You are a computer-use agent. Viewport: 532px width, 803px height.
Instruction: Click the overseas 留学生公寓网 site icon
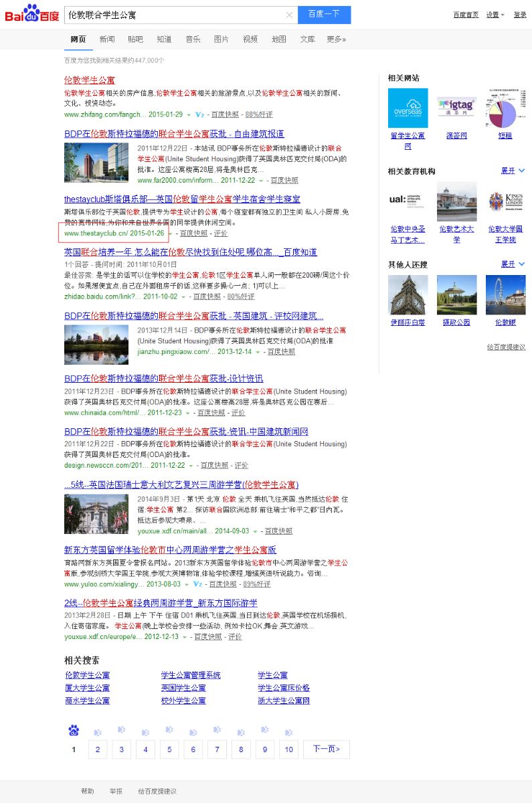point(408,108)
